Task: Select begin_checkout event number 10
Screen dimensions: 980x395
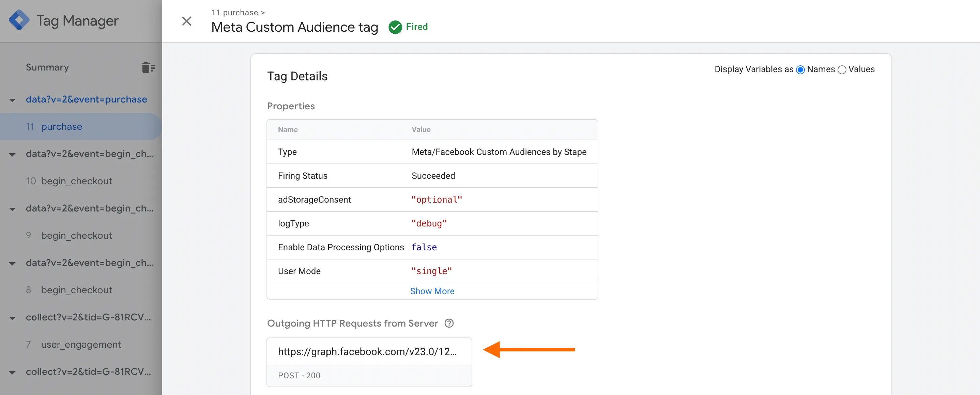Action: coord(76,181)
